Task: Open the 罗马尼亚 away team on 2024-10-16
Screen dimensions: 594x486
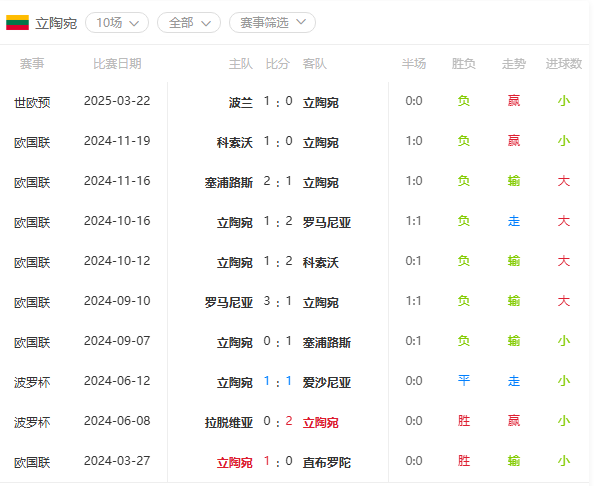Action: 327,222
